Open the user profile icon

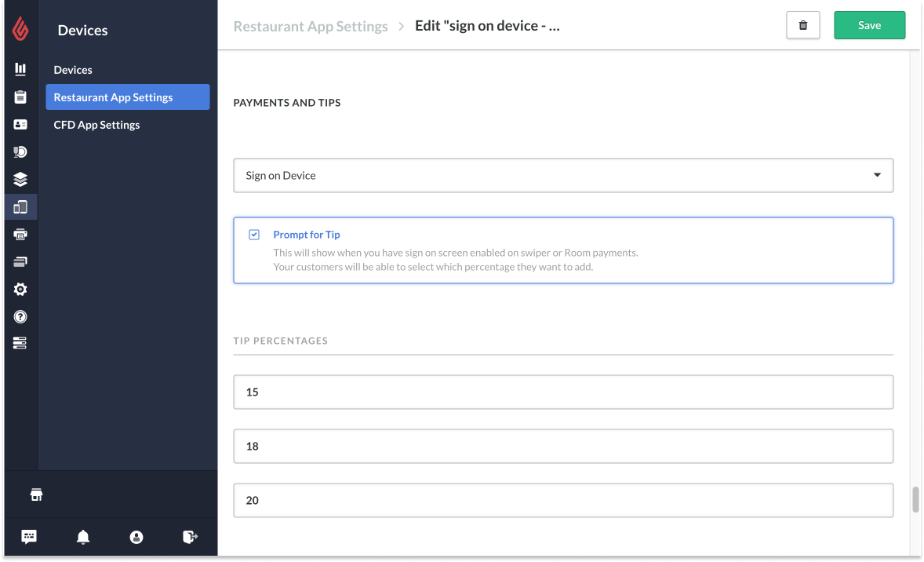[136, 537]
